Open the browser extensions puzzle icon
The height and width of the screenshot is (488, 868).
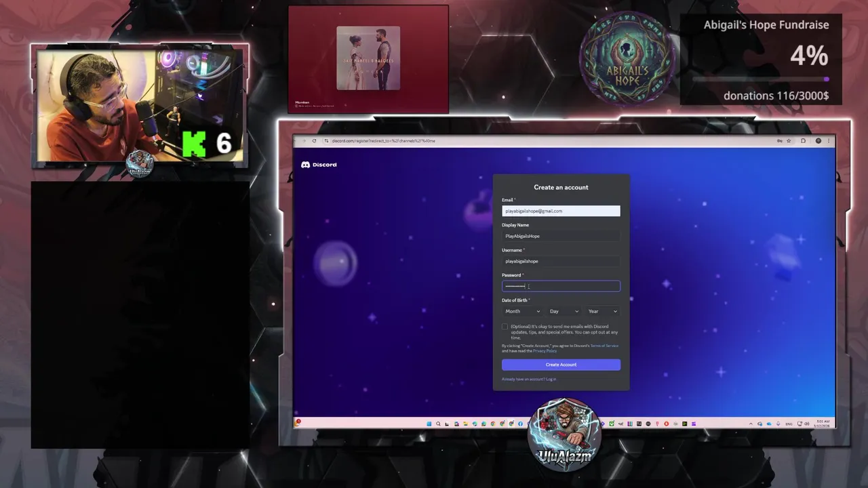click(x=803, y=141)
